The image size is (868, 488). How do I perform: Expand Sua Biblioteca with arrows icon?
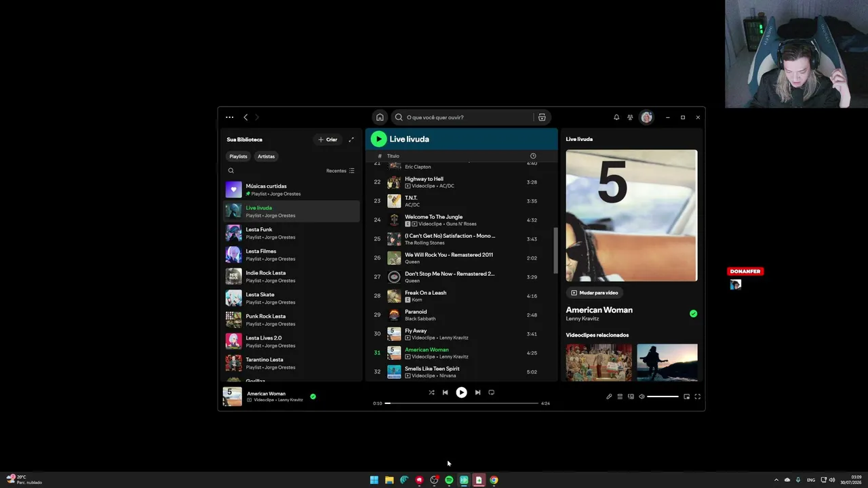351,140
